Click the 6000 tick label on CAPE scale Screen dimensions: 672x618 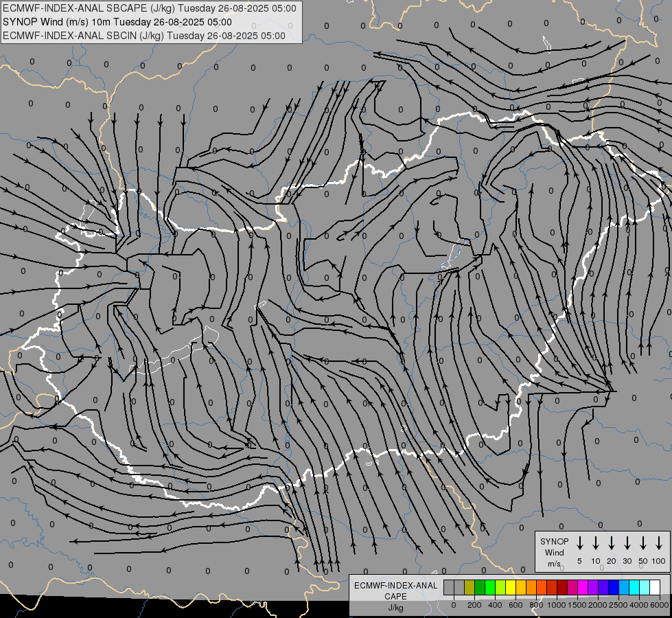click(660, 605)
